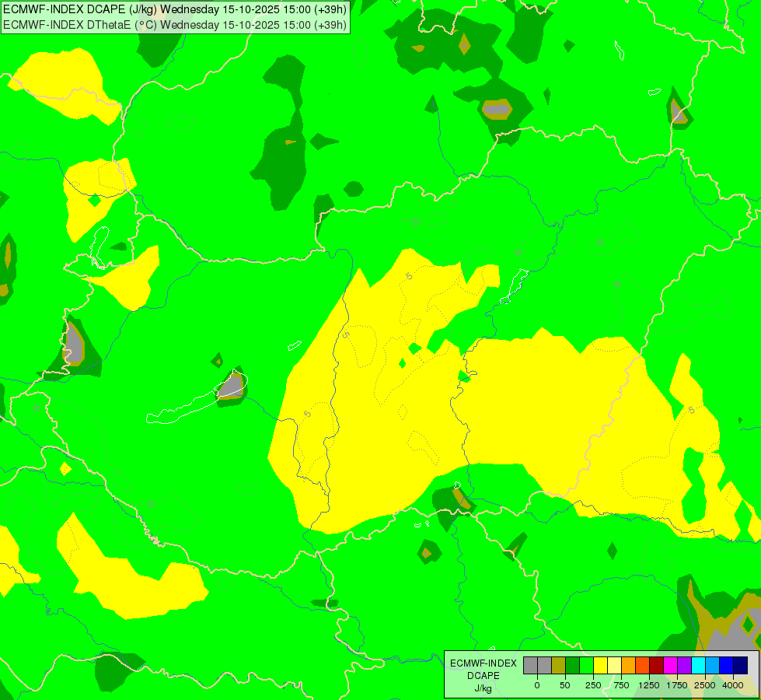This screenshot has height=700, width=761.
Task: Click the legend's J/kg unit label
Action: pyautogui.click(x=483, y=688)
